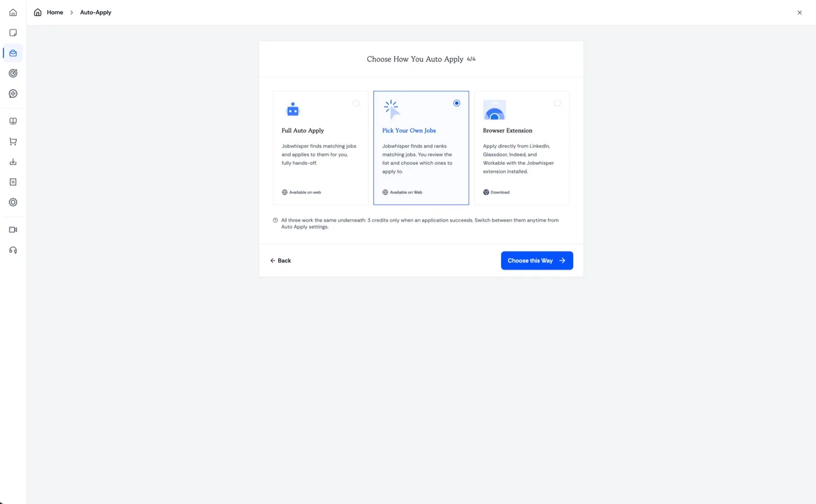The height and width of the screenshot is (504, 816).
Task: Open the shopping cart icon in sidebar
Action: (x=13, y=142)
